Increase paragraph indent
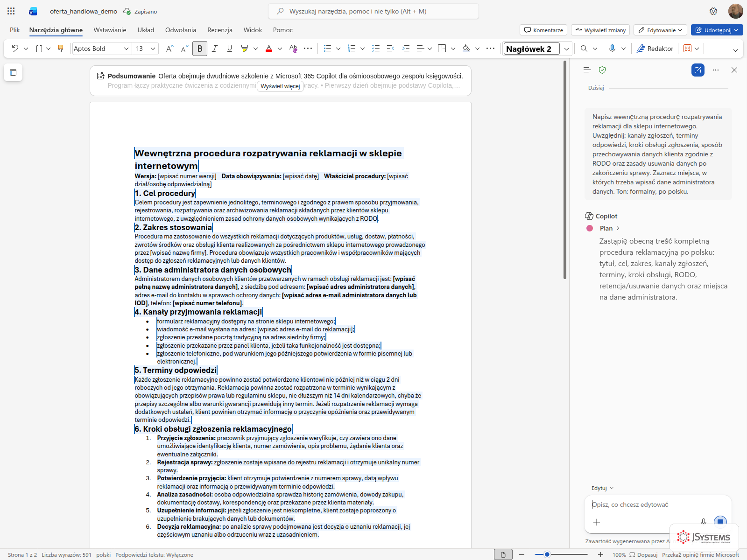This screenshot has height=560, width=747. pos(406,49)
